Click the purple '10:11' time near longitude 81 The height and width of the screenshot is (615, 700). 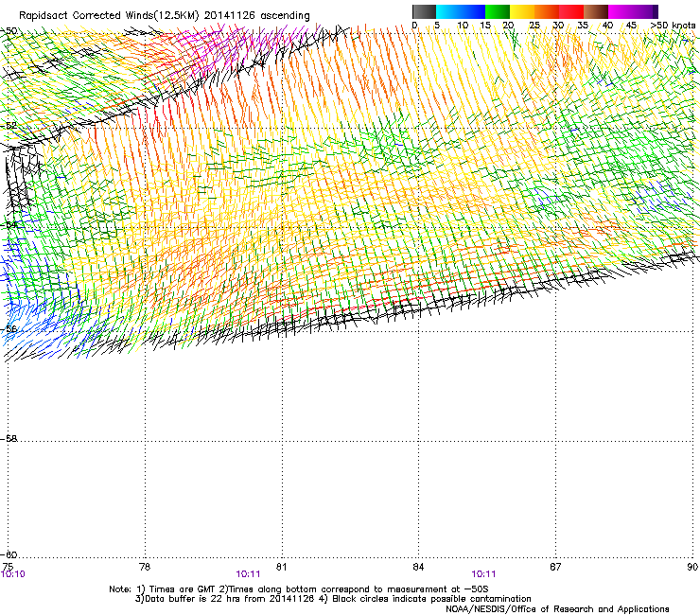tap(248, 574)
